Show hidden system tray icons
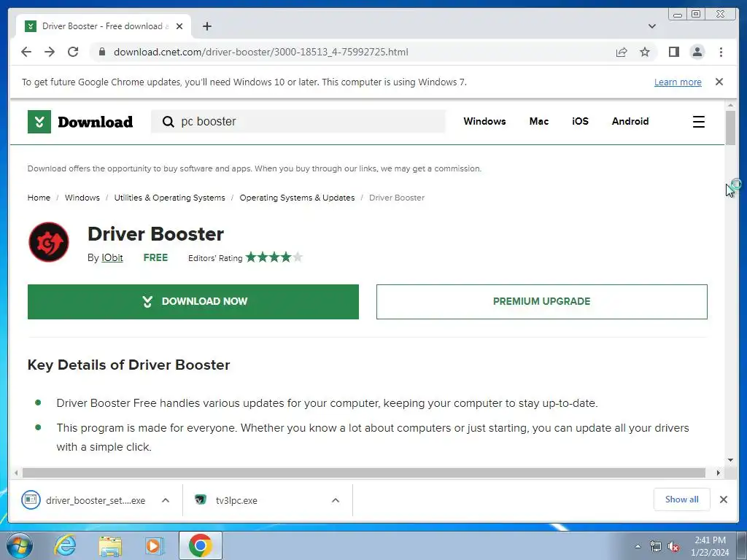 click(638, 547)
